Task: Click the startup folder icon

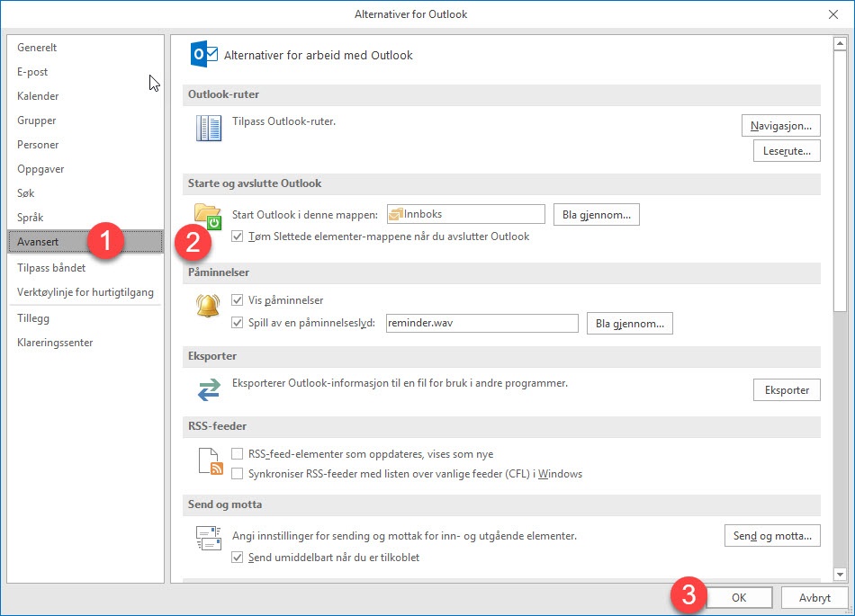Action: pos(207,216)
